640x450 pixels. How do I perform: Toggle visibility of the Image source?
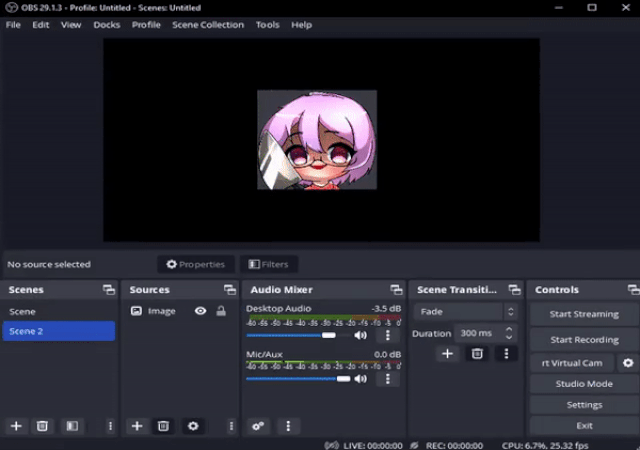tap(200, 311)
